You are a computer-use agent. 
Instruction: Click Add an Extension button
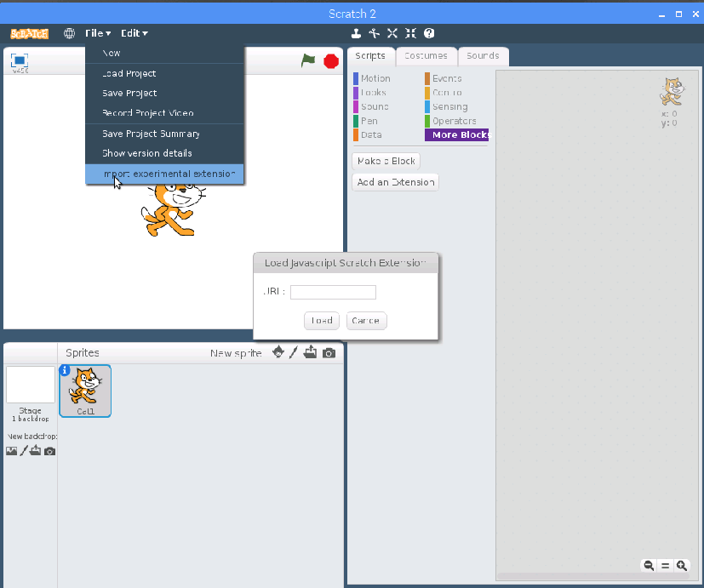point(396,182)
